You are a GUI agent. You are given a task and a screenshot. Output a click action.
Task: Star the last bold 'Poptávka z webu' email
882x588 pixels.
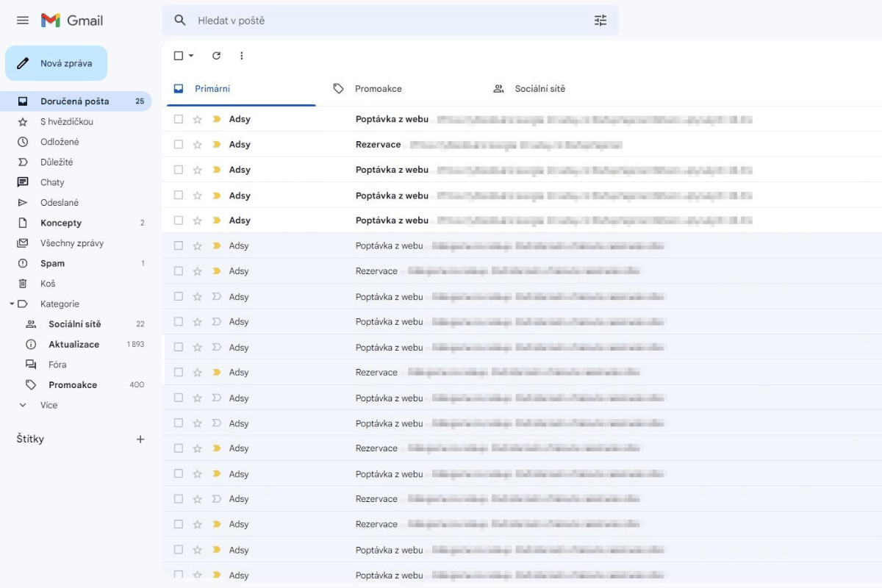tap(197, 220)
